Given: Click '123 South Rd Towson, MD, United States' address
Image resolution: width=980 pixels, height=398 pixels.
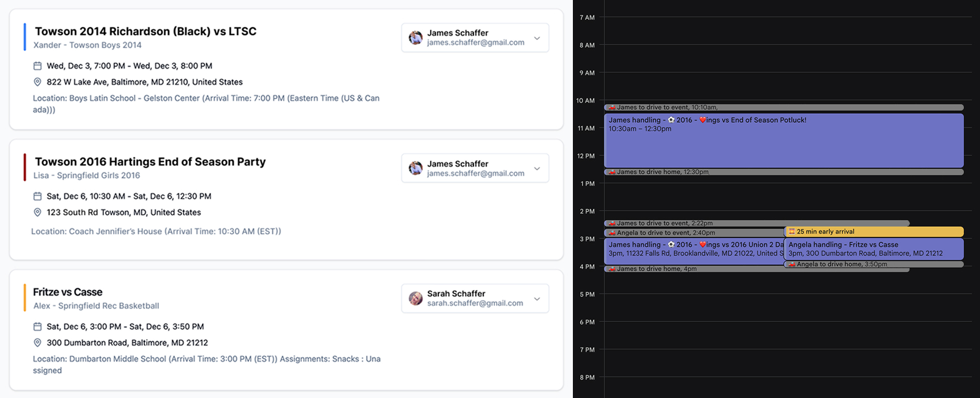Looking at the screenshot, I should click(x=124, y=212).
